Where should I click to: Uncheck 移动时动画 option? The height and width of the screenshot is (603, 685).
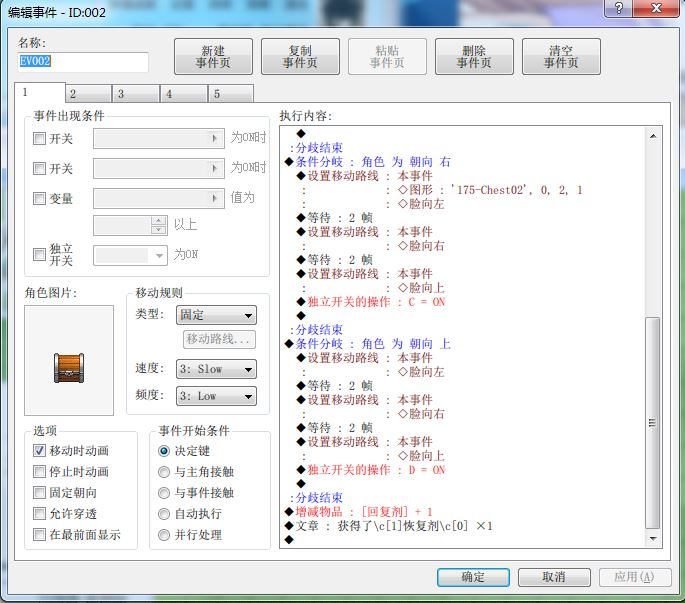(39, 451)
